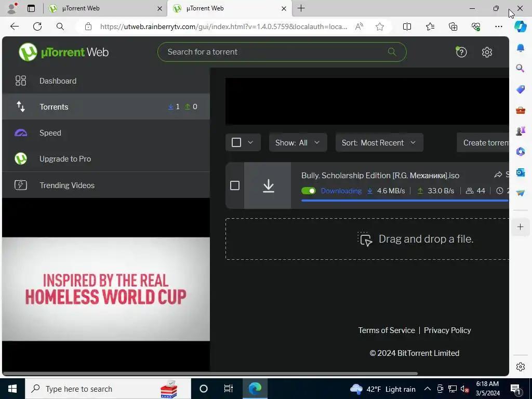Image resolution: width=532 pixels, height=399 pixels.
Task: Open Edge Settings and more ellipsis
Action: [498, 26]
